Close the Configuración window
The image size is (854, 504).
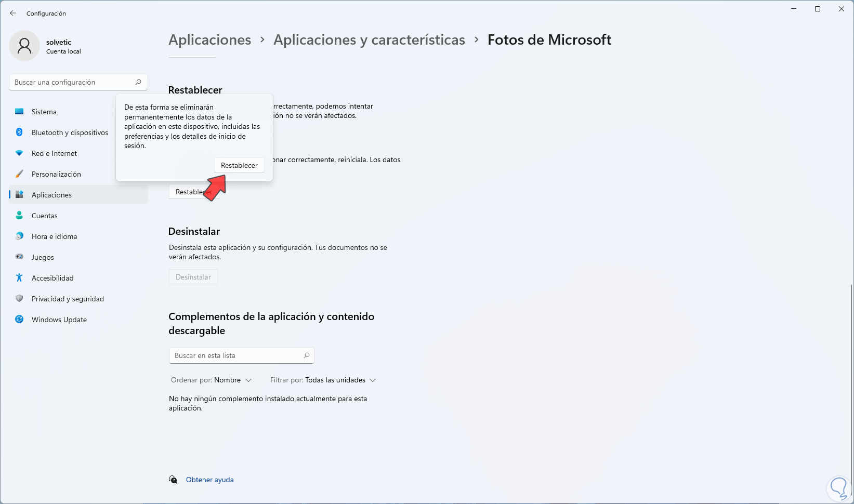pos(842,9)
